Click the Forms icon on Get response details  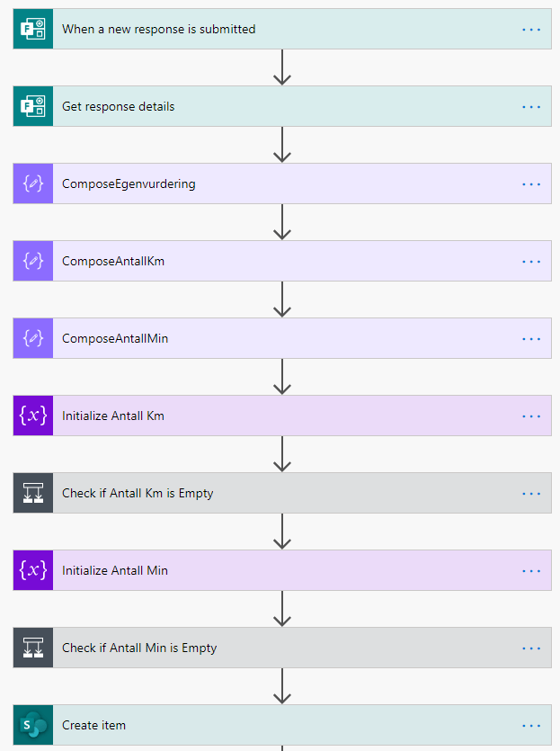(33, 107)
